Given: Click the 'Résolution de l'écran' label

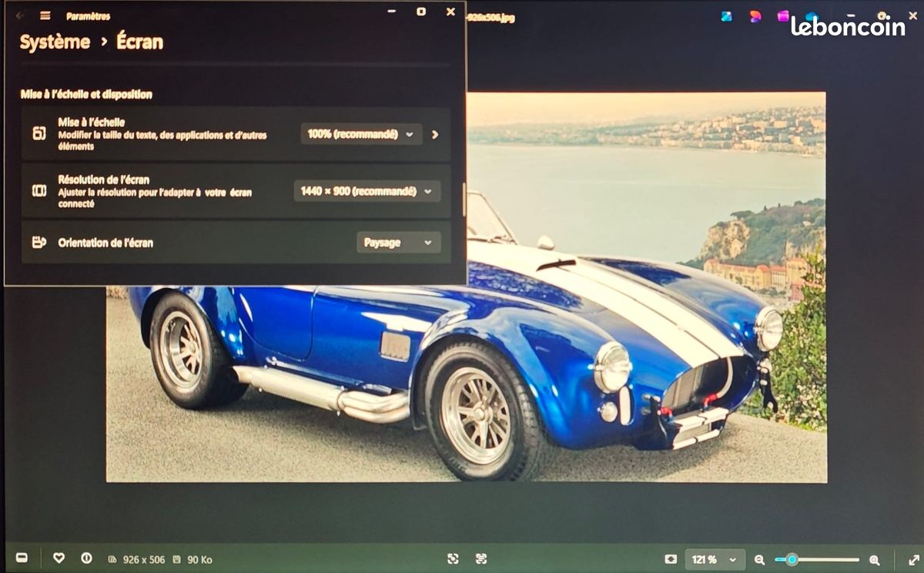Looking at the screenshot, I should [103, 180].
